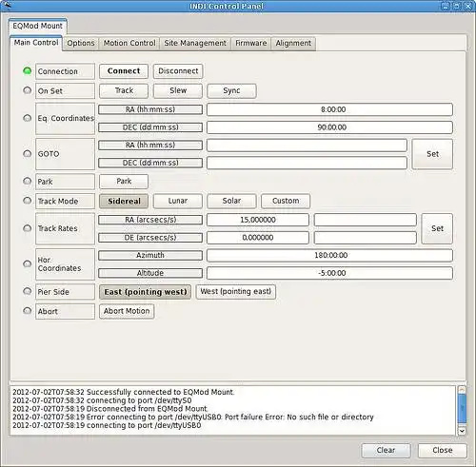Select Sidereal track mode
The width and height of the screenshot is (476, 467).
[x=124, y=202]
